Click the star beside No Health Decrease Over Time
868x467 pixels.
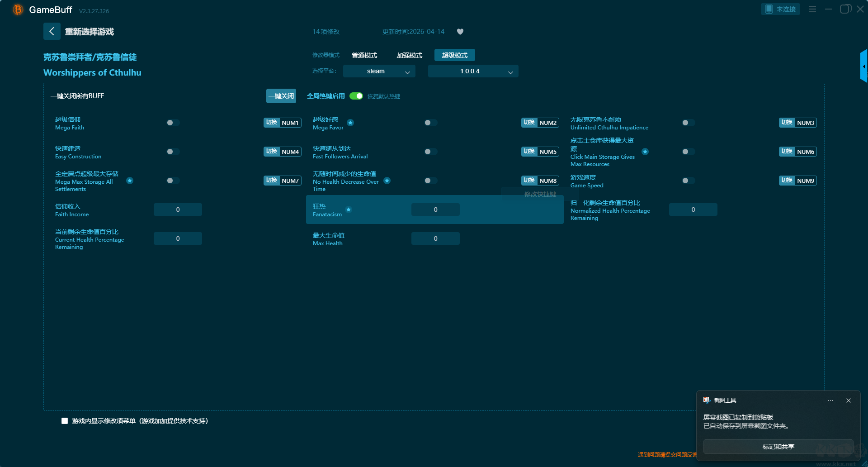coord(387,181)
